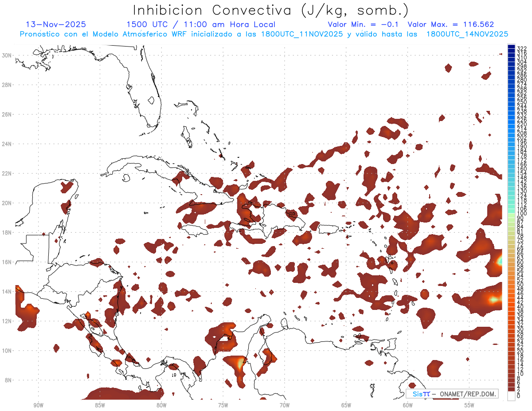Click the 'Pronostico con el Modelo Atmosferico WRF' line
Image resolution: width=532 pixels, height=411 pixels.
[263, 34]
